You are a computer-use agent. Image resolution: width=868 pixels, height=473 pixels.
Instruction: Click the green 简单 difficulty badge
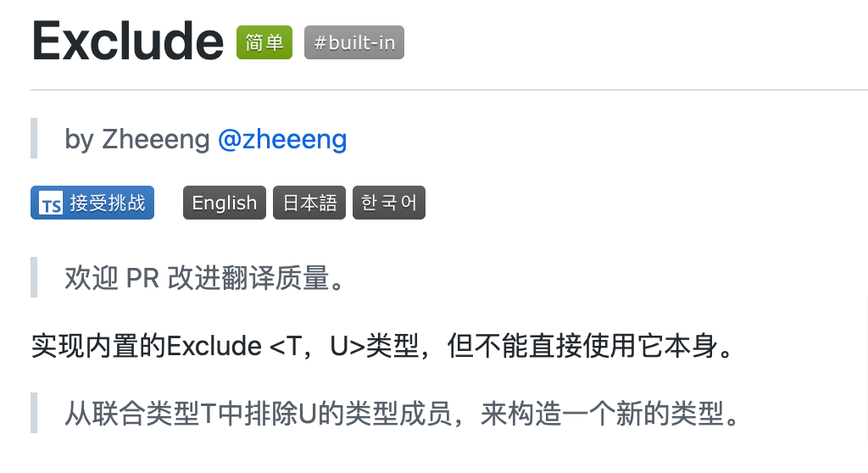(264, 42)
